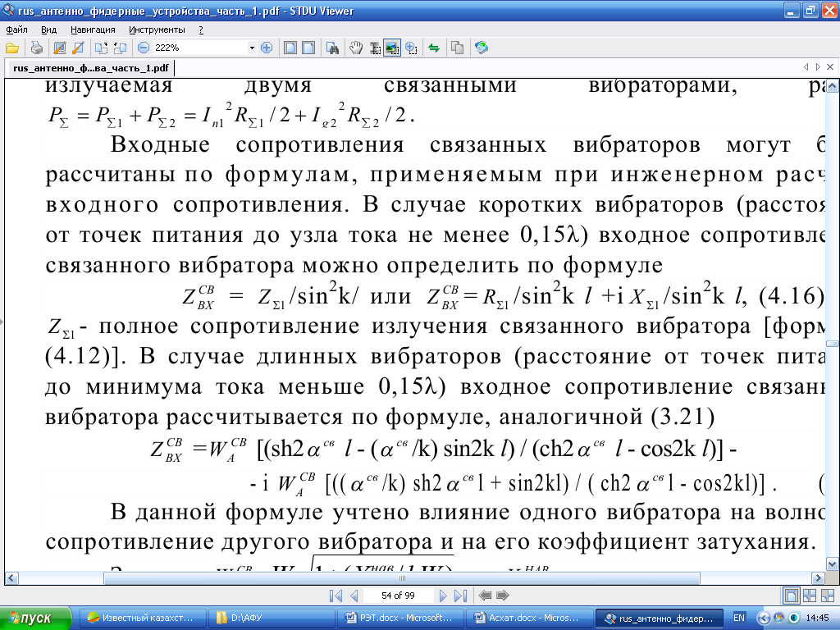The width and height of the screenshot is (840, 630).
Task: Switch to the Асхат.docx Word taskbar window
Action: coord(531,618)
